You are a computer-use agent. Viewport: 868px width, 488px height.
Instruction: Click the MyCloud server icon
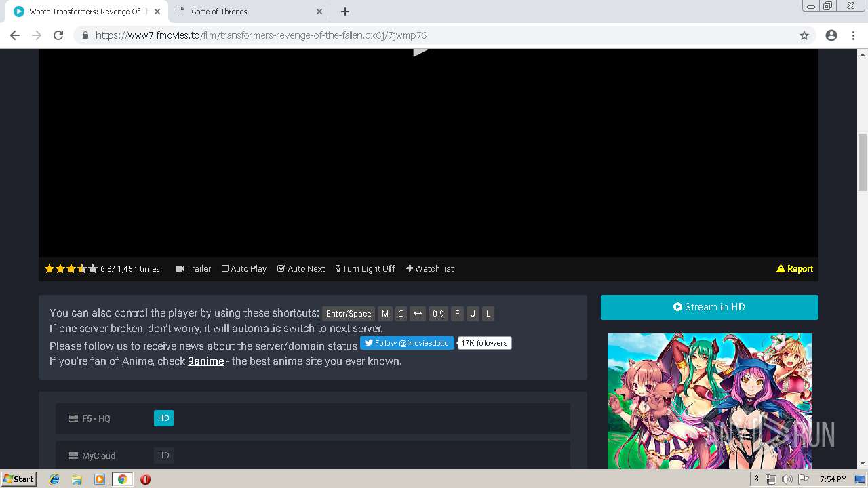pyautogui.click(x=73, y=455)
